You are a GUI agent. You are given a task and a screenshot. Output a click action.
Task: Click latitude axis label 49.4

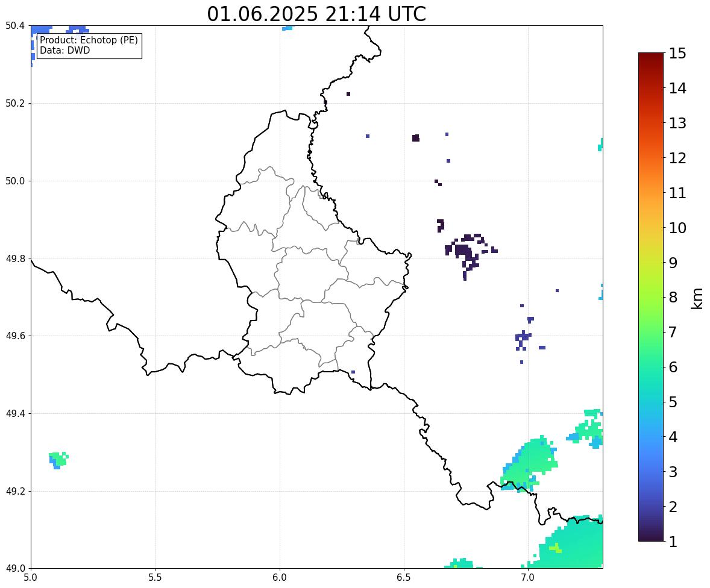[x=14, y=414]
